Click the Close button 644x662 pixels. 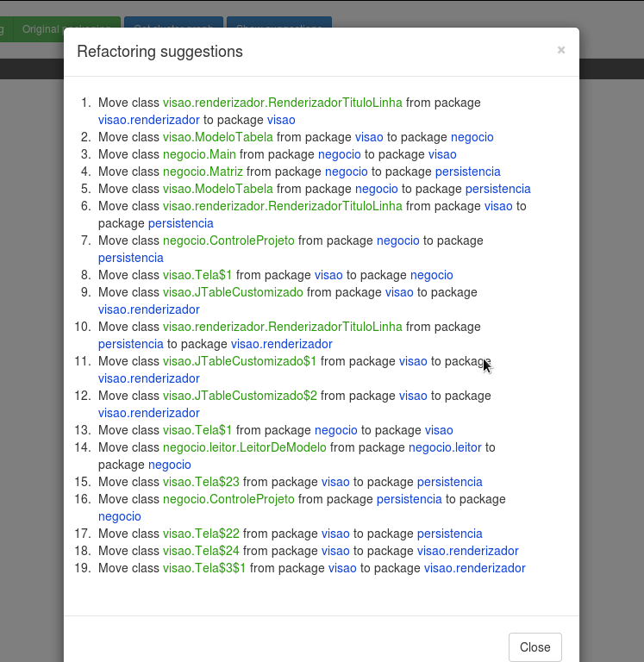[535, 647]
